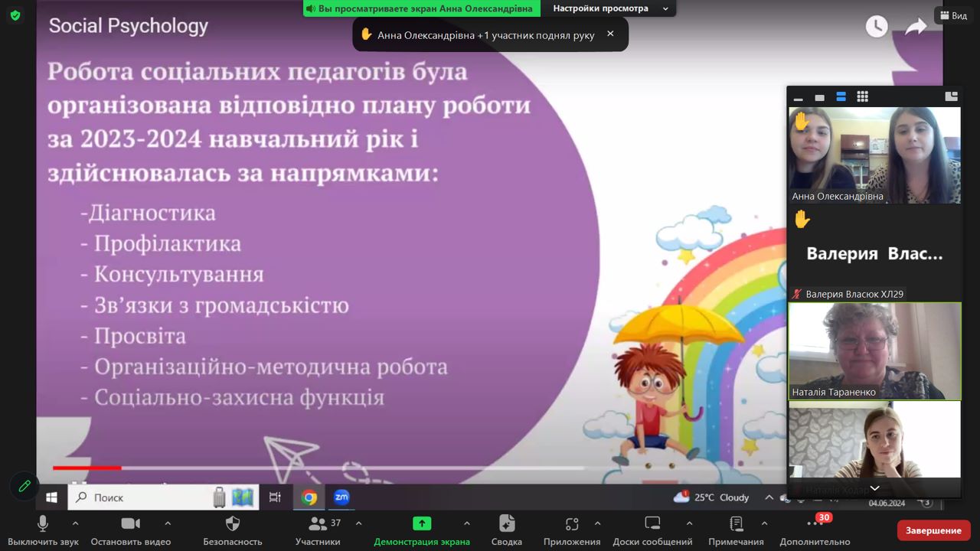Click the Соціально-захисна функція list item

[x=232, y=398]
